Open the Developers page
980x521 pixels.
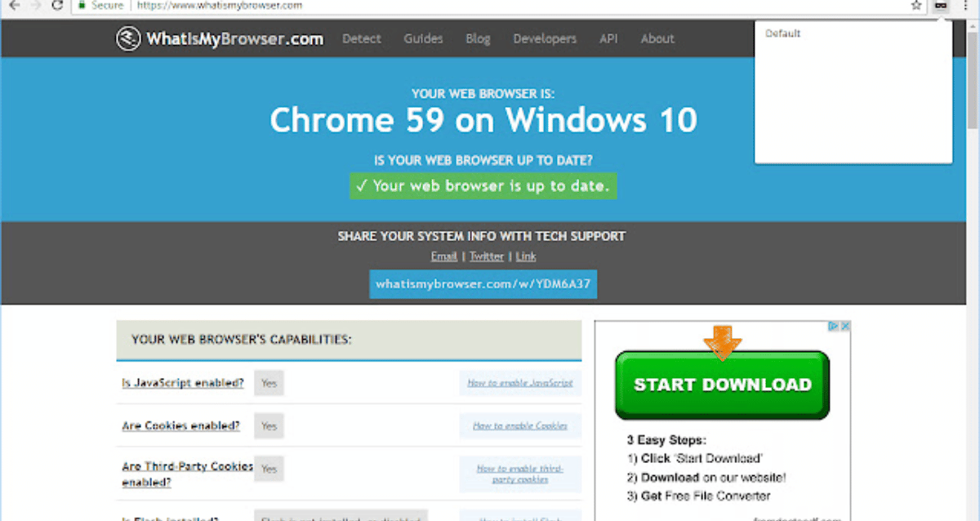tap(545, 38)
